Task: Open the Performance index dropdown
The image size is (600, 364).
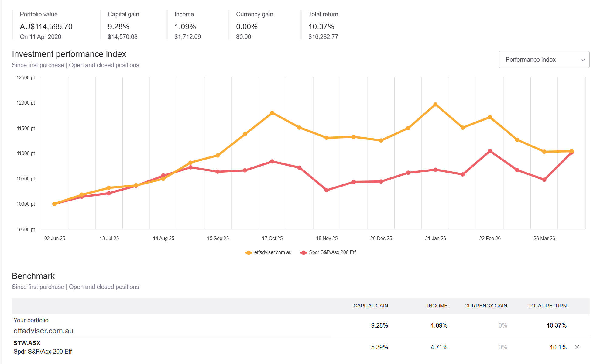Action: [543, 60]
